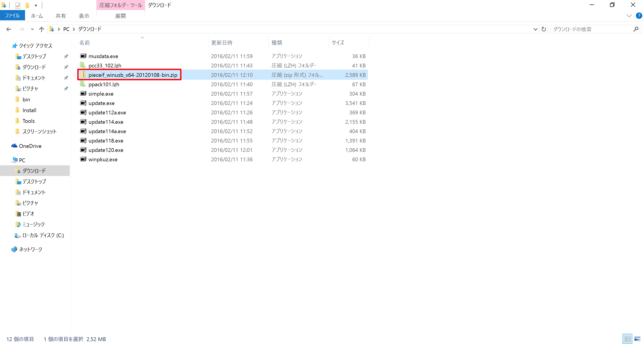Click the Properties quick access toolbar icon
Viewport: 644px width, 344px height.
[17, 5]
